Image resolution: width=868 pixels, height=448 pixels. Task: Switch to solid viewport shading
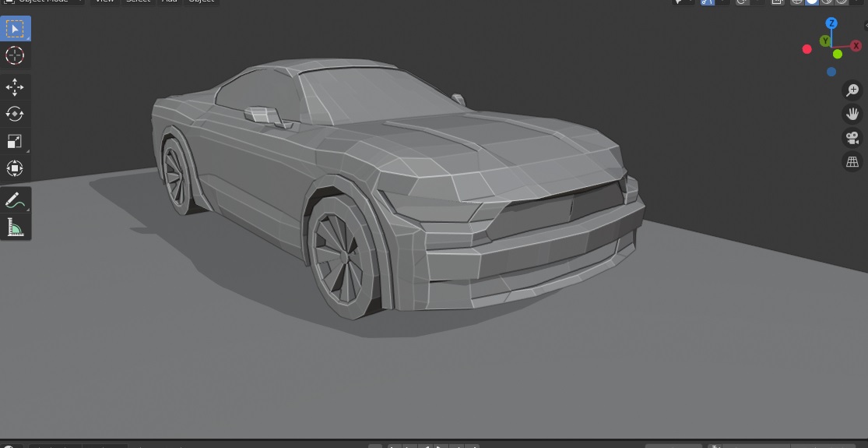[x=812, y=2]
